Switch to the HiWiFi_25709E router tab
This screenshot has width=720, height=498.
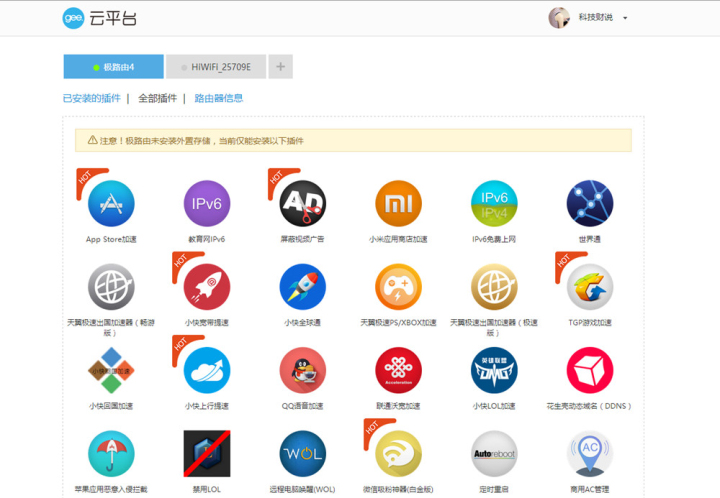216,67
